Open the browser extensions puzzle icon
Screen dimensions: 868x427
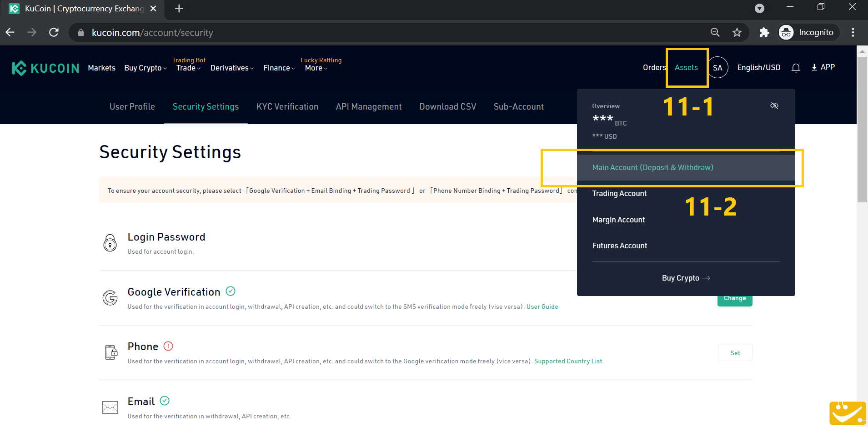click(x=764, y=32)
